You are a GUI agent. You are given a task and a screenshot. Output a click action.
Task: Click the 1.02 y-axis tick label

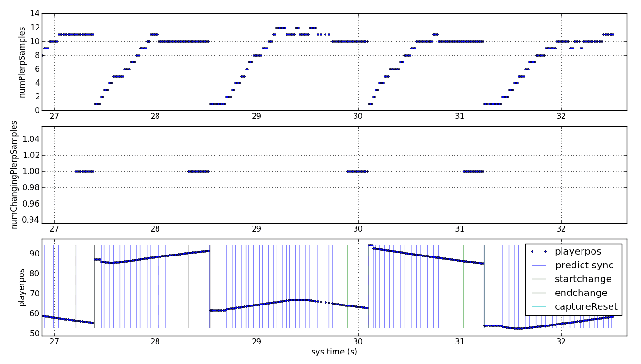coord(30,155)
